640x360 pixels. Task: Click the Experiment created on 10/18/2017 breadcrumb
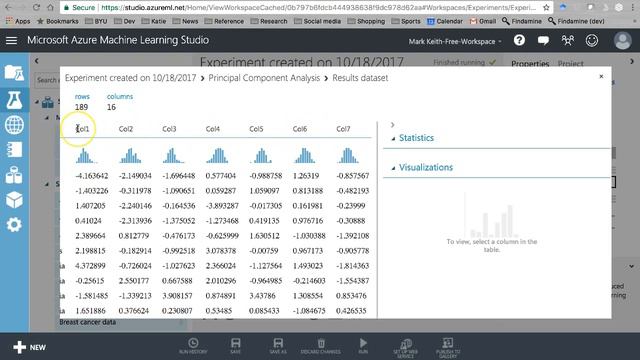(x=131, y=78)
